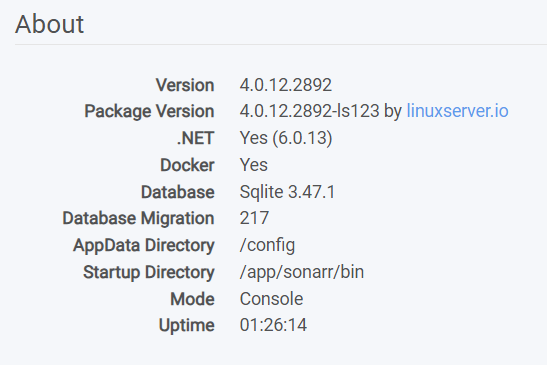Click the AppData Directory label
This screenshot has width=547, height=365.
coord(143,245)
